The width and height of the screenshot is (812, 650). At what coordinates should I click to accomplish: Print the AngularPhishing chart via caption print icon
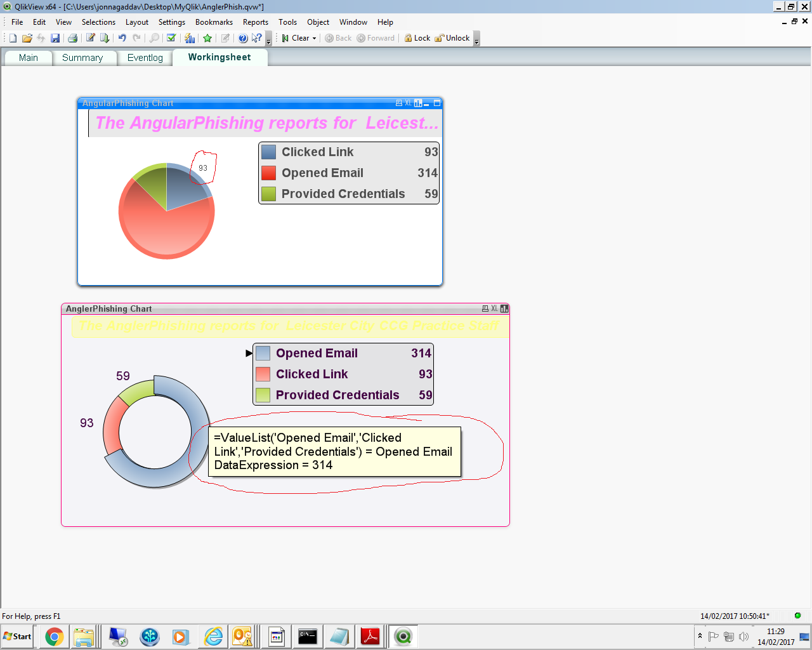coord(399,103)
